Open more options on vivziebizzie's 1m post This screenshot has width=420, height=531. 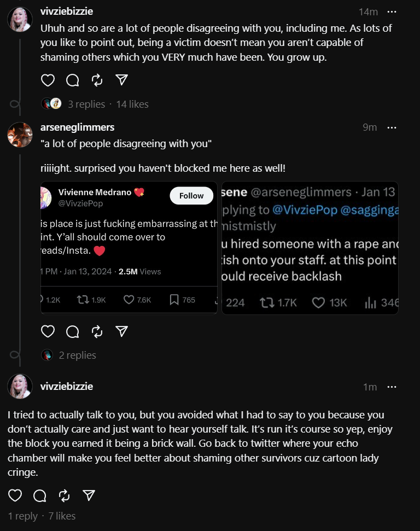coord(392,387)
